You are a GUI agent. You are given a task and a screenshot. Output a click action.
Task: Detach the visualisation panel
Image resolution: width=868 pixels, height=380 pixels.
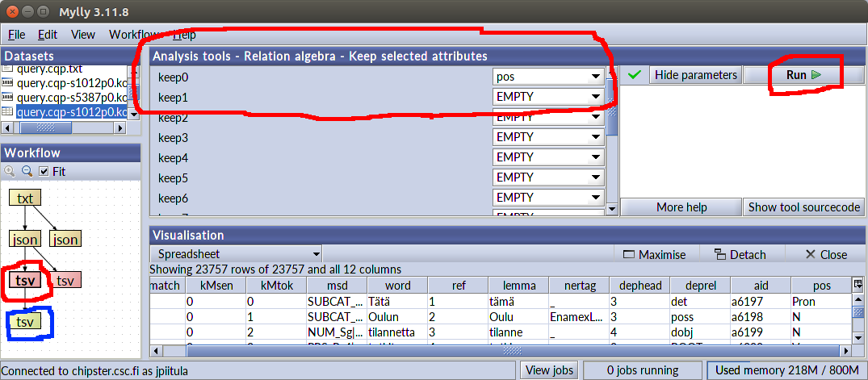click(x=740, y=254)
